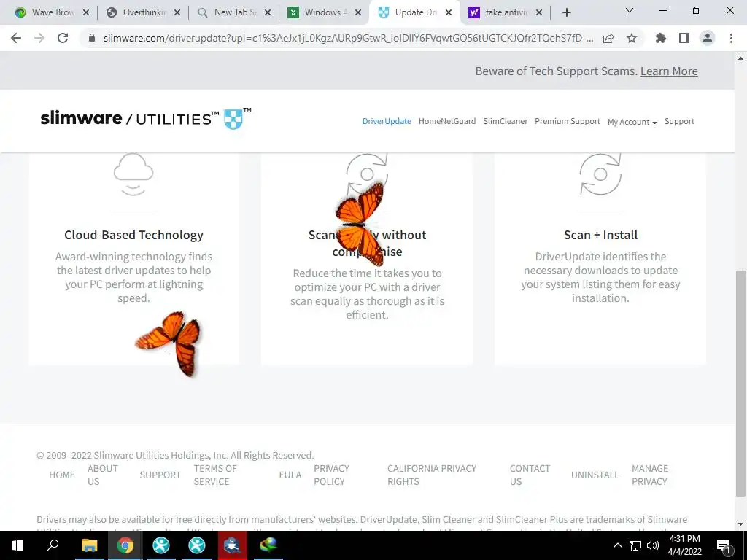Open File Explorer from the taskbar

coord(89,545)
